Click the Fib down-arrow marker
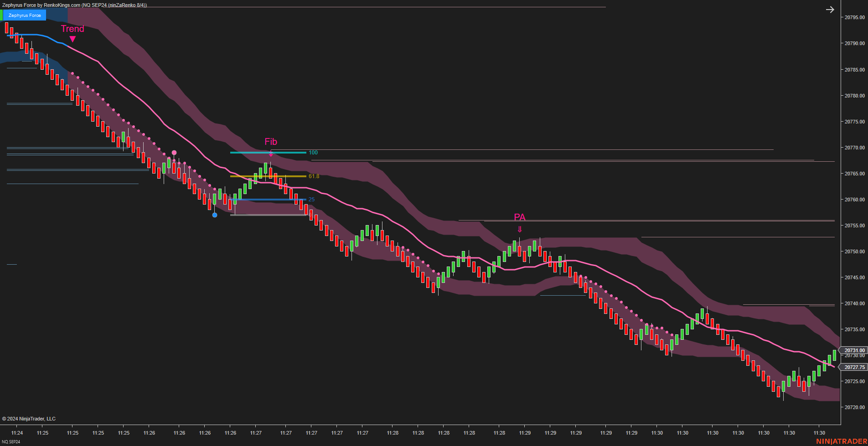Viewport: 868px width, 446px height. coord(272,154)
